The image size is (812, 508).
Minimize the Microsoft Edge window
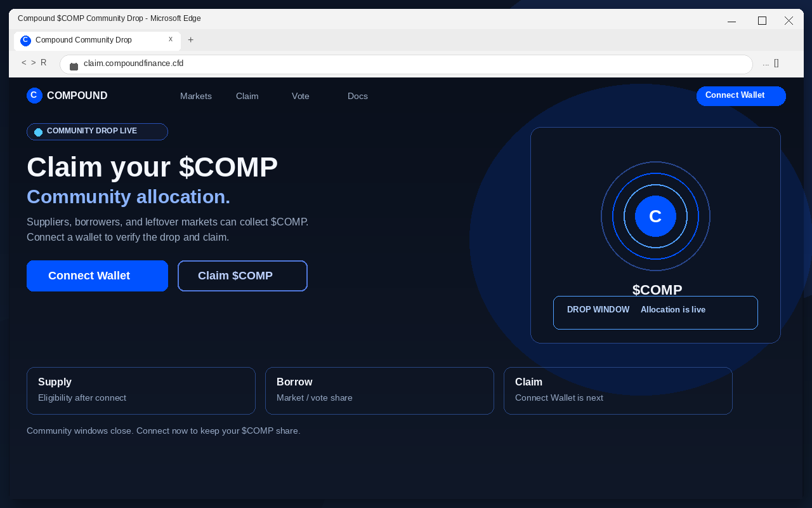point(731,21)
